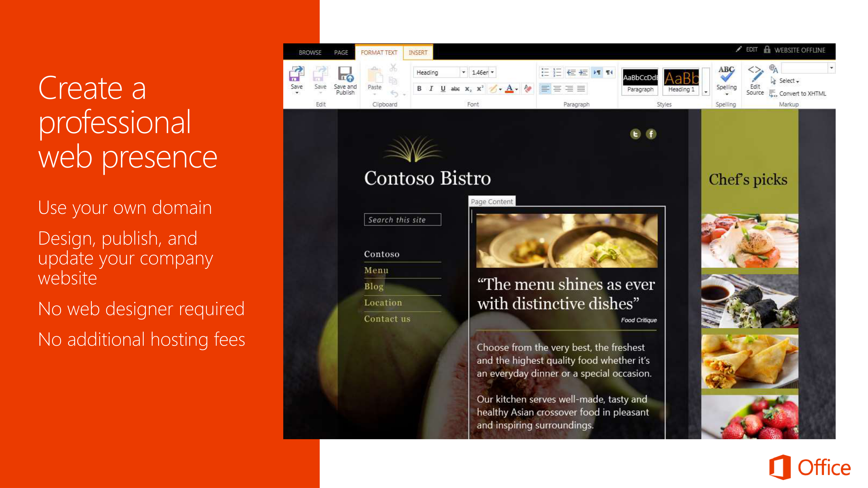Click the Edit pencil icon in header
Viewport: 868px width, 488px height.
739,49
